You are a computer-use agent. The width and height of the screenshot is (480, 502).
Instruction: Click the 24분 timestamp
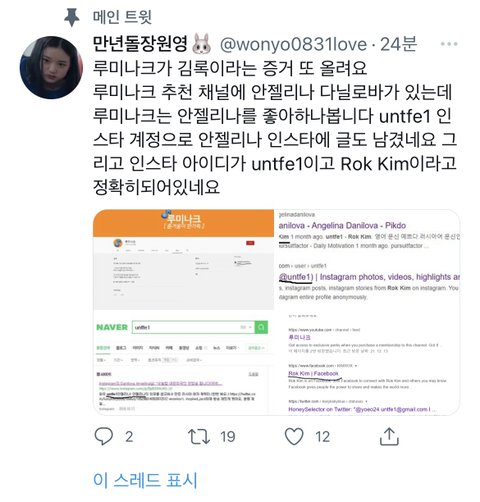(399, 44)
